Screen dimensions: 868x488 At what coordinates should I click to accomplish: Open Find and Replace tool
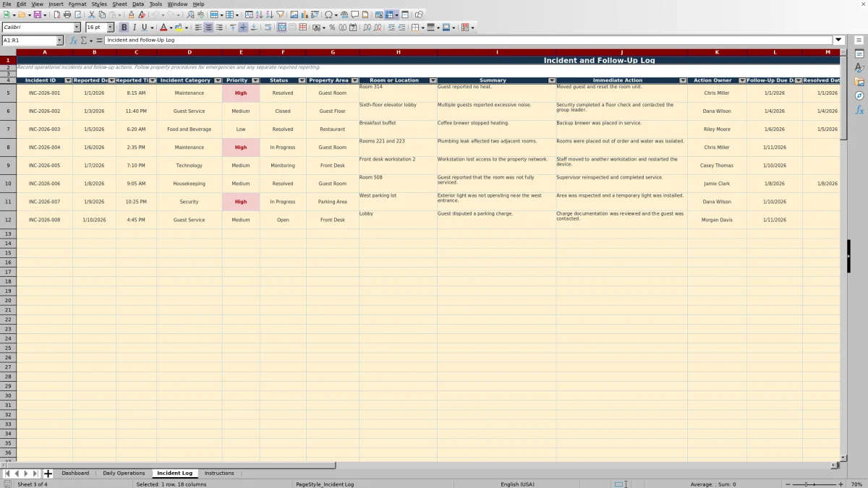(190, 14)
